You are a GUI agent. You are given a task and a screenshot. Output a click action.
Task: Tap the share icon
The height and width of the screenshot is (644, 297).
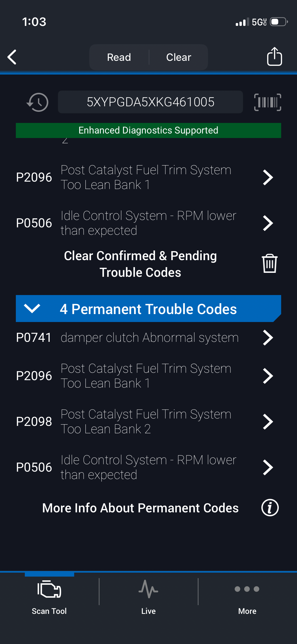pyautogui.click(x=274, y=57)
